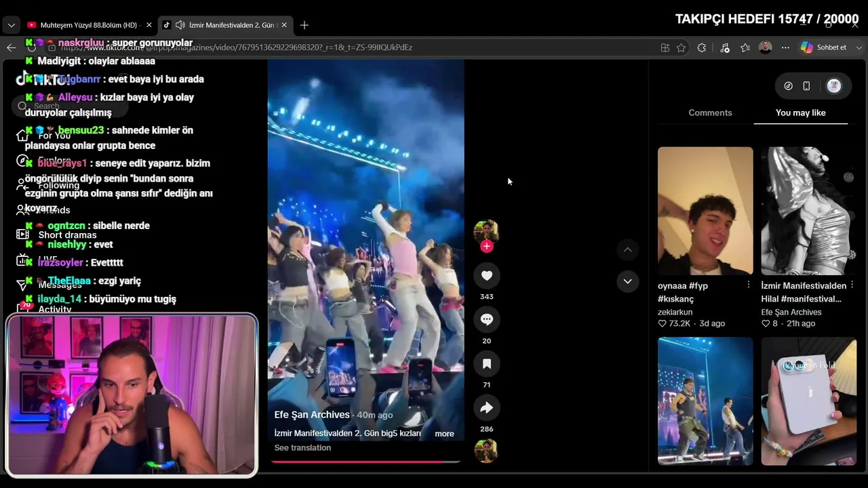Select the You may like tab

point(800,113)
